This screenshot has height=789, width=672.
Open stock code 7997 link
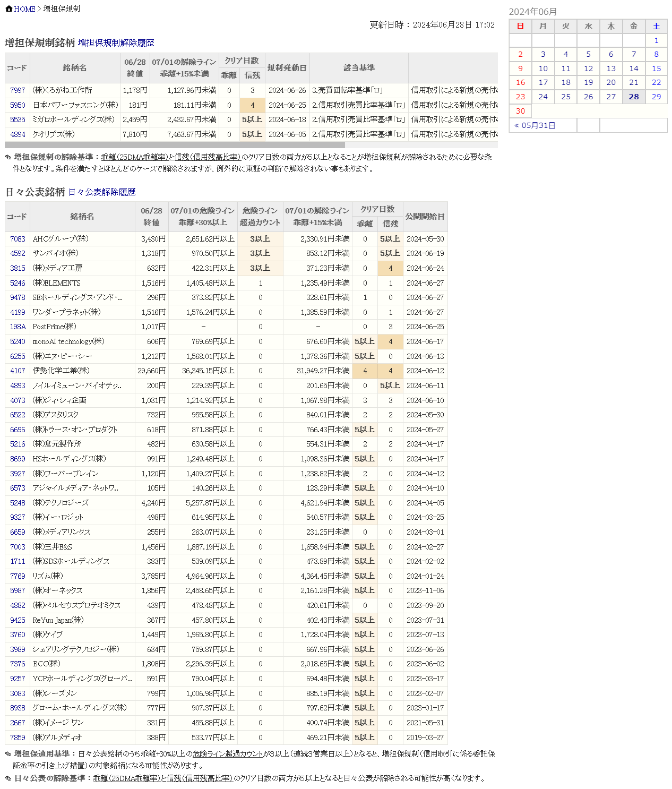click(x=18, y=90)
